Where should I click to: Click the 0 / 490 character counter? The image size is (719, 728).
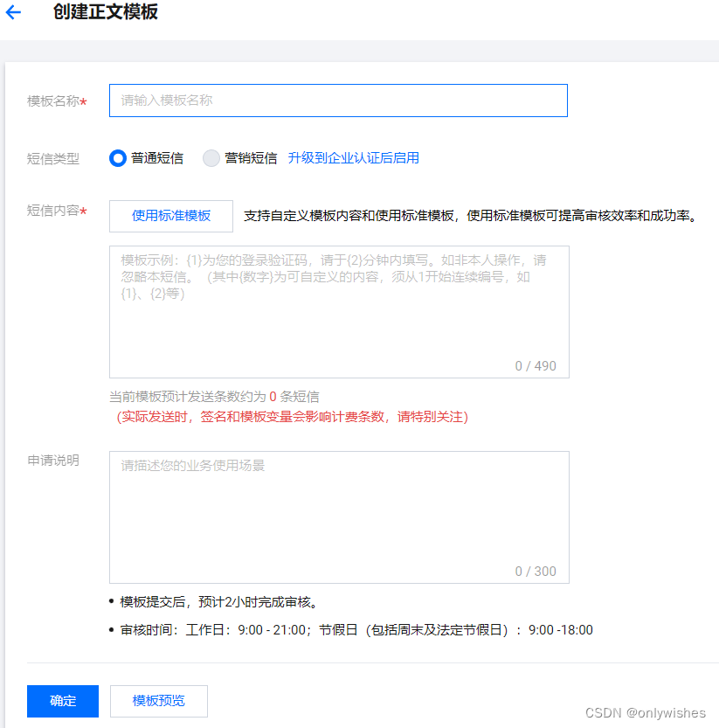(535, 366)
